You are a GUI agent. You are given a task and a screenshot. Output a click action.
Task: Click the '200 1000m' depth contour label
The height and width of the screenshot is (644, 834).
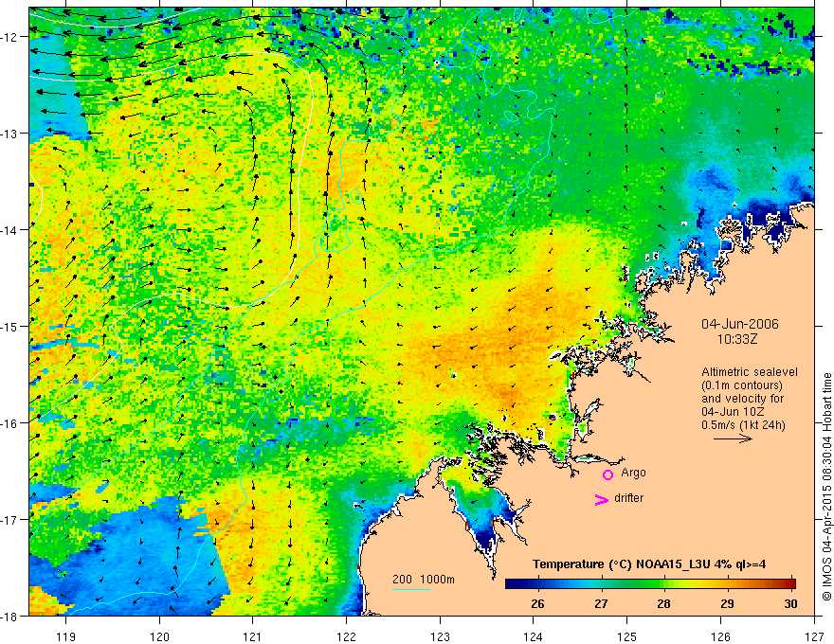[424, 580]
